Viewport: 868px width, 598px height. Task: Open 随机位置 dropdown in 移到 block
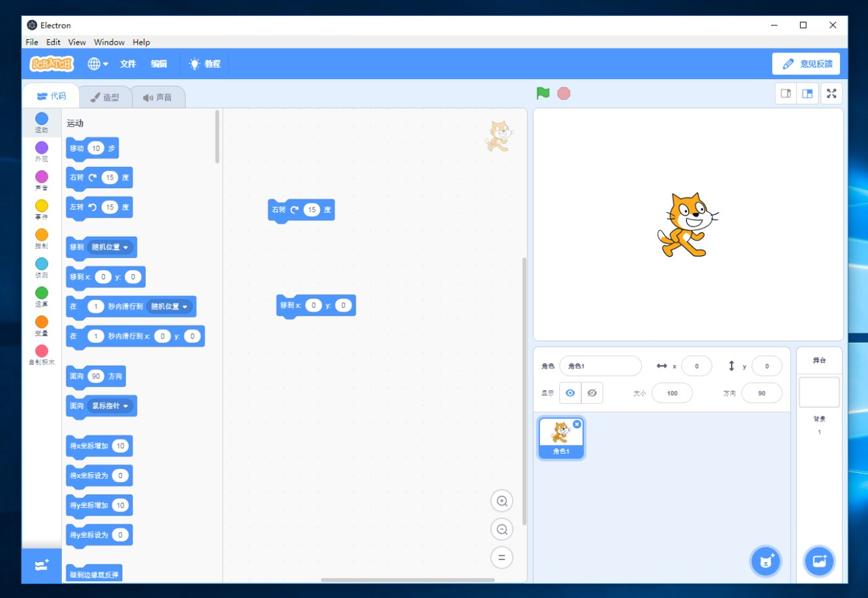pos(110,247)
